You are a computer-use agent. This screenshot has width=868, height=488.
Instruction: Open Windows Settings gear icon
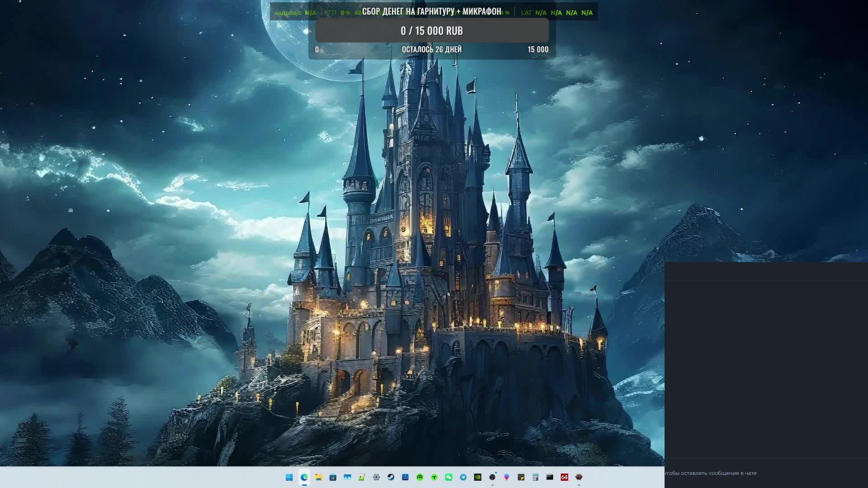377,477
